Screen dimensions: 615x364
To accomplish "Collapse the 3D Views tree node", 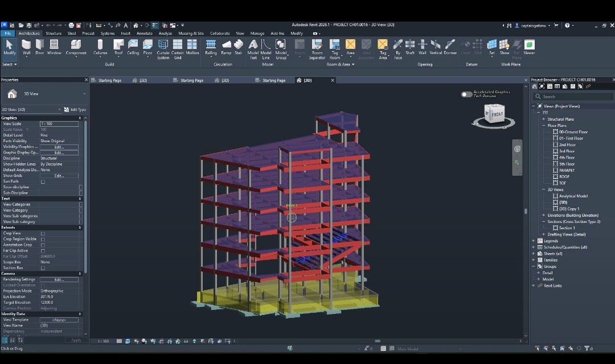I will point(544,189).
